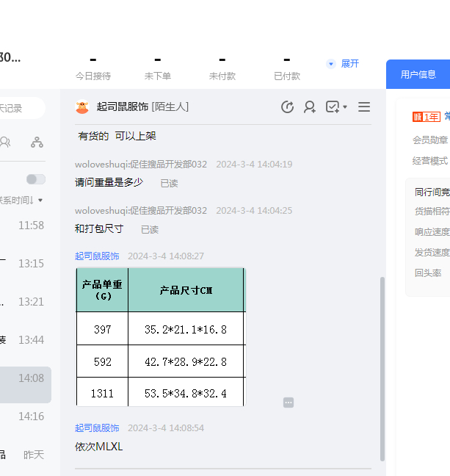Click the add contact icon in chat header
Image resolution: width=450 pixels, height=476 pixels.
coord(310,107)
